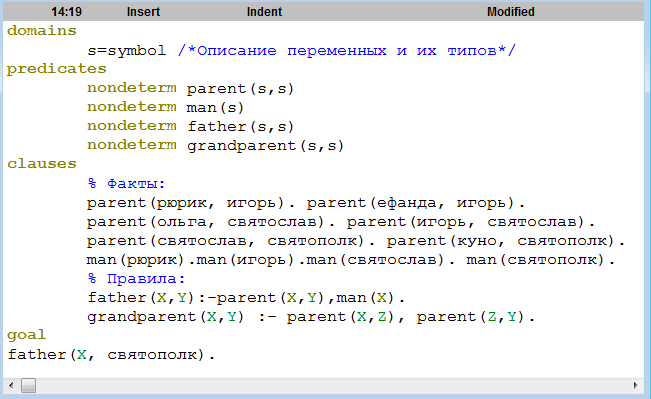The height and width of the screenshot is (399, 651).
Task: Click the '% Правила:' comment
Action: pyautogui.click(x=136, y=279)
